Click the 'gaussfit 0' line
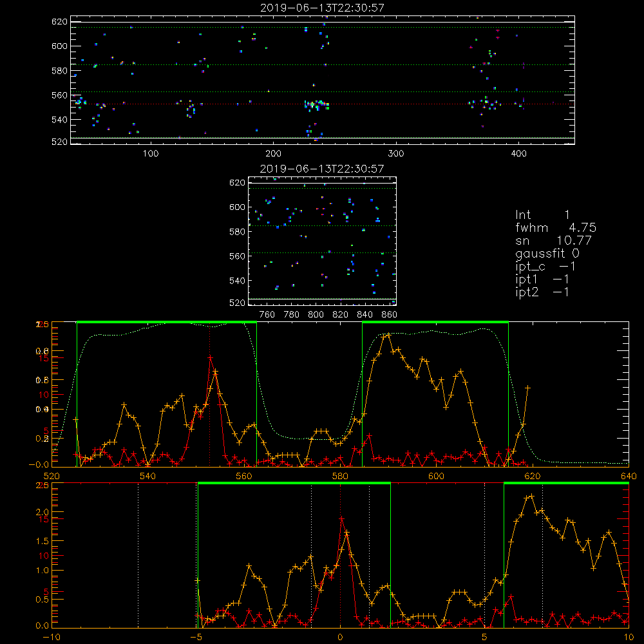The height and width of the screenshot is (644, 644). coord(547,253)
